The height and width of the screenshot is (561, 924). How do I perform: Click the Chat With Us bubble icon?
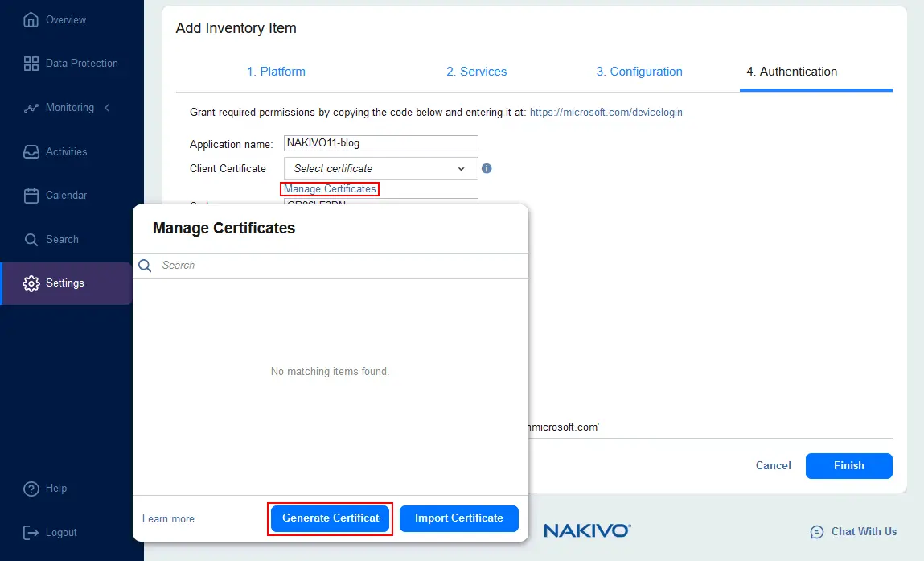click(x=817, y=532)
